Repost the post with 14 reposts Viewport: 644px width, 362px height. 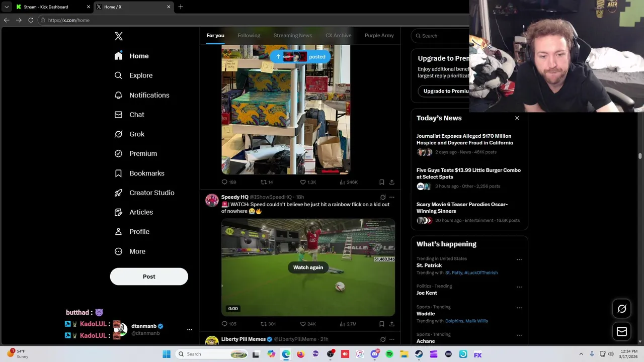267,182
